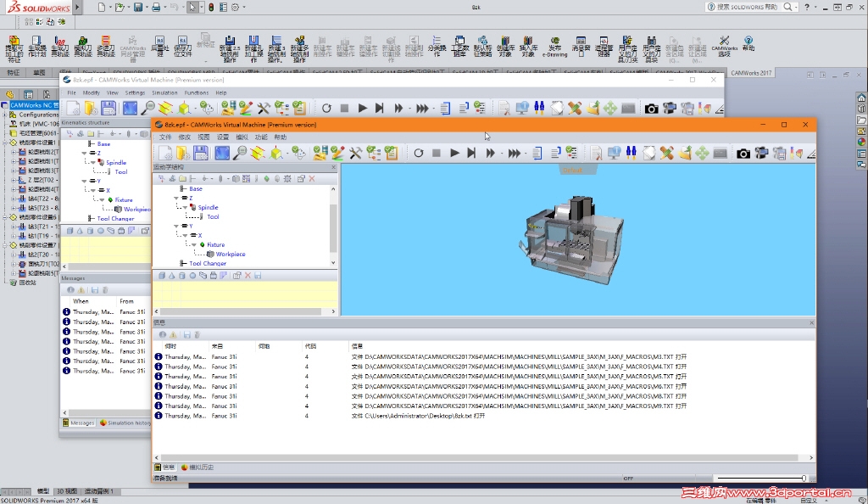Screen dimensions: 868x504
Task: Click info filter icon in 信息 panel
Action: (163, 334)
